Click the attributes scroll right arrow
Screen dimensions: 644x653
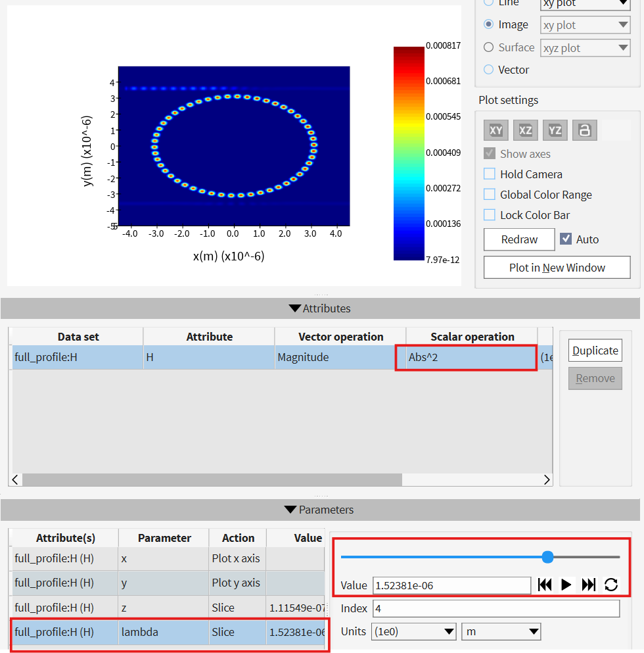point(547,480)
